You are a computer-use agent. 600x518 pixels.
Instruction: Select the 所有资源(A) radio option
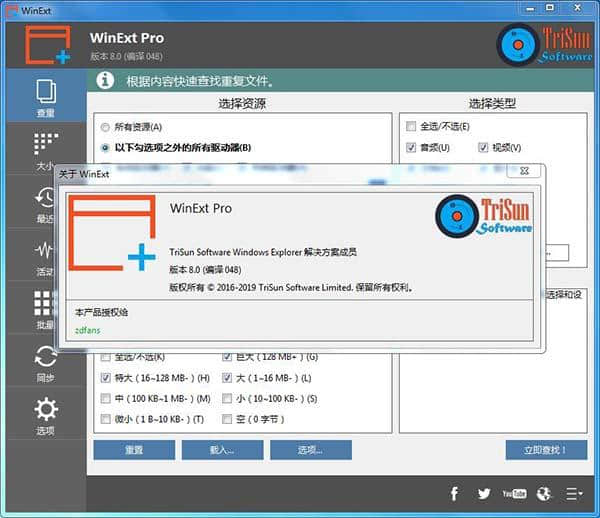tap(106, 127)
